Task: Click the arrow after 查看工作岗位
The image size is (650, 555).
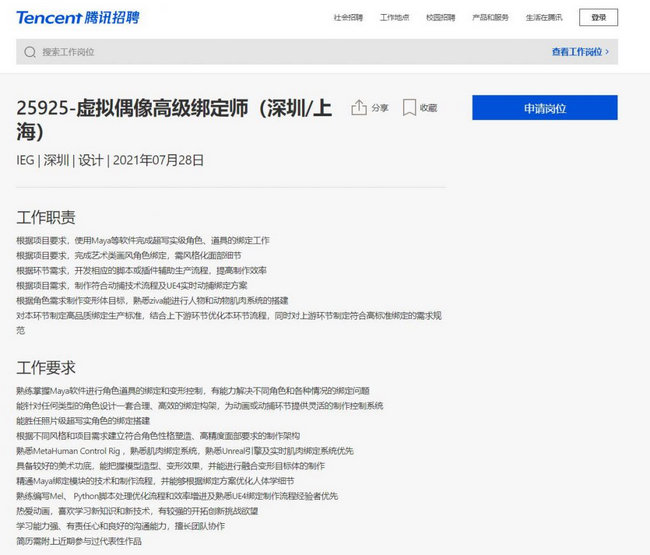Action: pos(607,52)
